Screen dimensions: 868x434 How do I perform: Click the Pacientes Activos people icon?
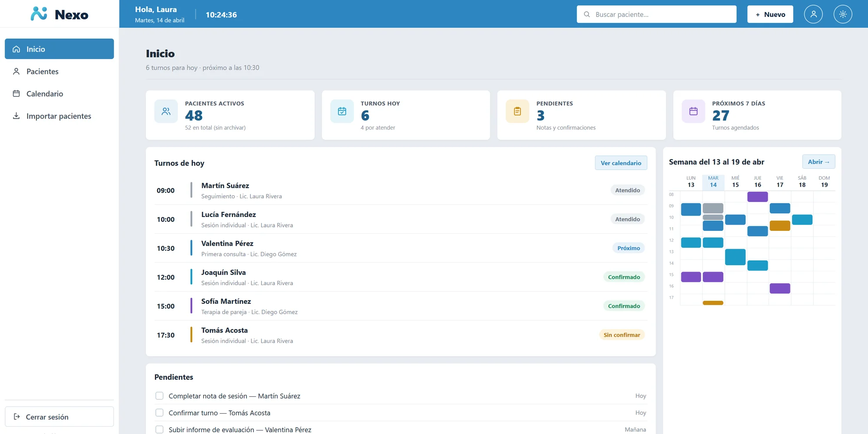(166, 112)
